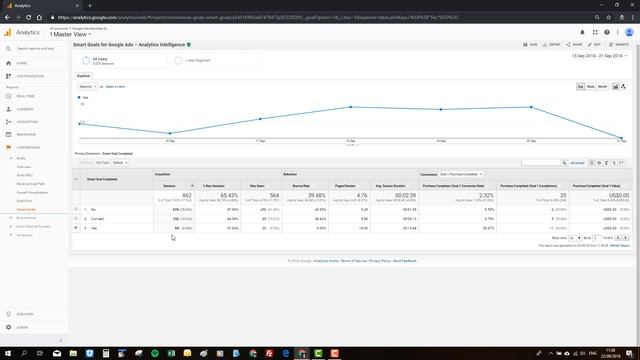The height and width of the screenshot is (360, 640).
Task: Click the Google Analytics logo
Action: (x=8, y=33)
